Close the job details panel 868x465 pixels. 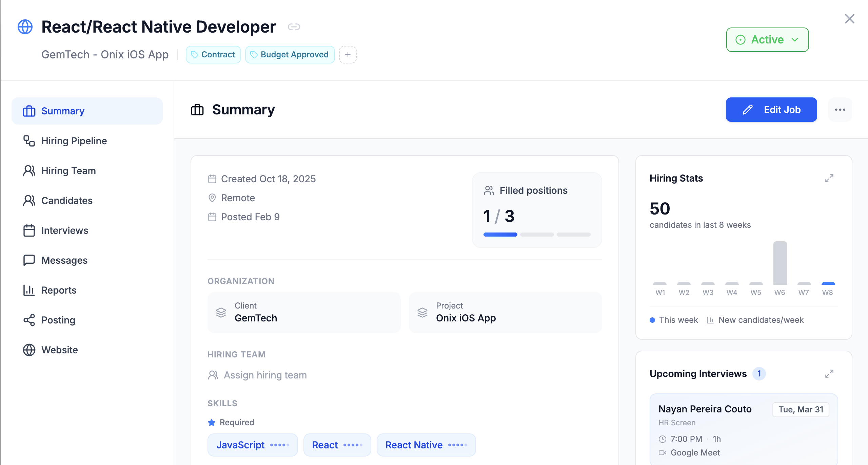[849, 19]
